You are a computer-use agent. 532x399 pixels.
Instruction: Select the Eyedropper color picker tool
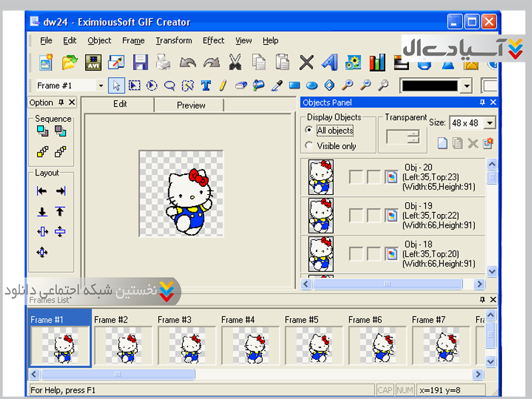click(277, 85)
